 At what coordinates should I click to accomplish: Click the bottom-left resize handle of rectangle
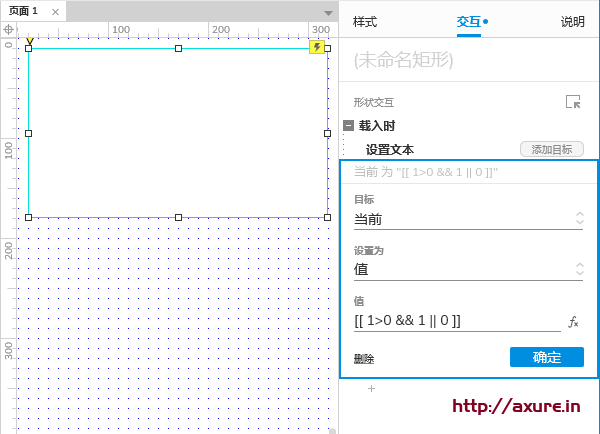pyautogui.click(x=28, y=217)
